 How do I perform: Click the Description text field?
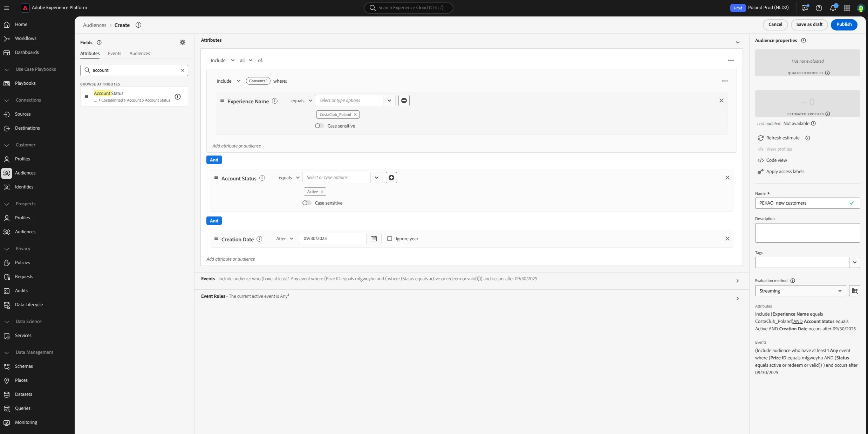[x=807, y=233]
